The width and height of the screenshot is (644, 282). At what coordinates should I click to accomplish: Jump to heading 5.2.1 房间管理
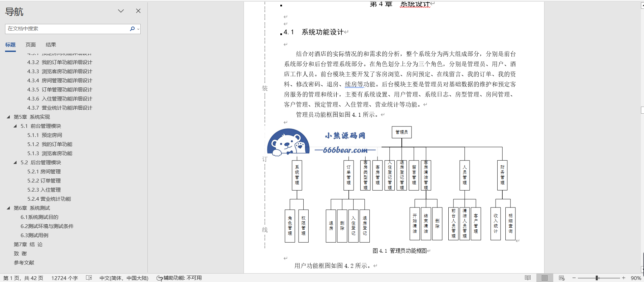click(x=44, y=172)
